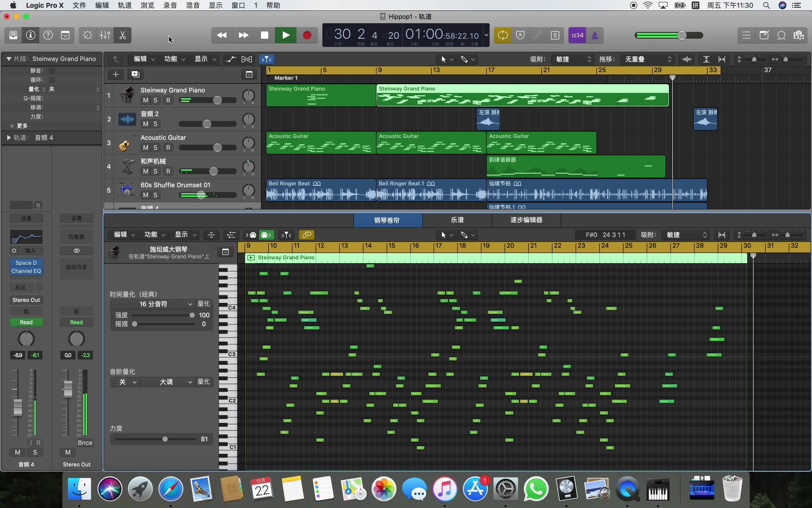This screenshot has width=812, height=508.
Task: Toggle the Solo S transport button
Action: (555, 35)
